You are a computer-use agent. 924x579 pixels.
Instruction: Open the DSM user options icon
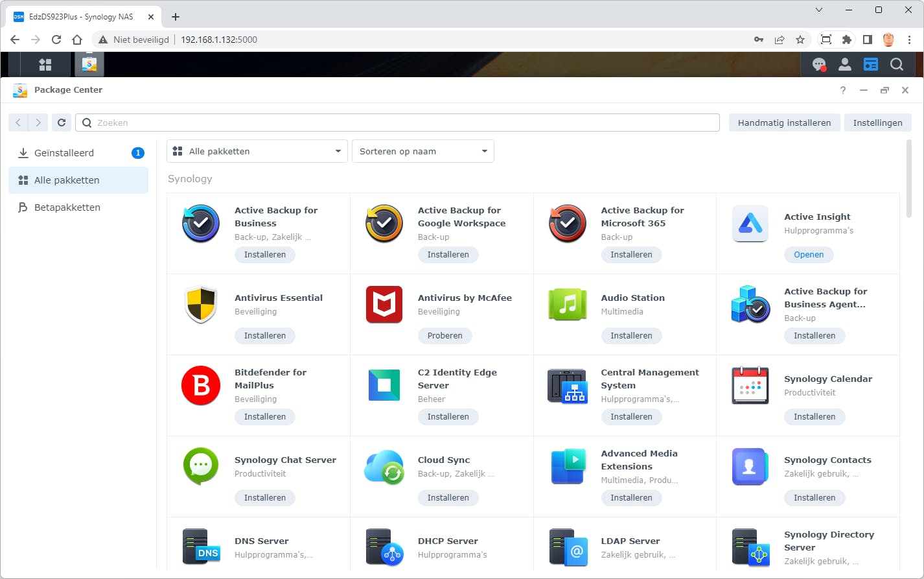coord(845,64)
